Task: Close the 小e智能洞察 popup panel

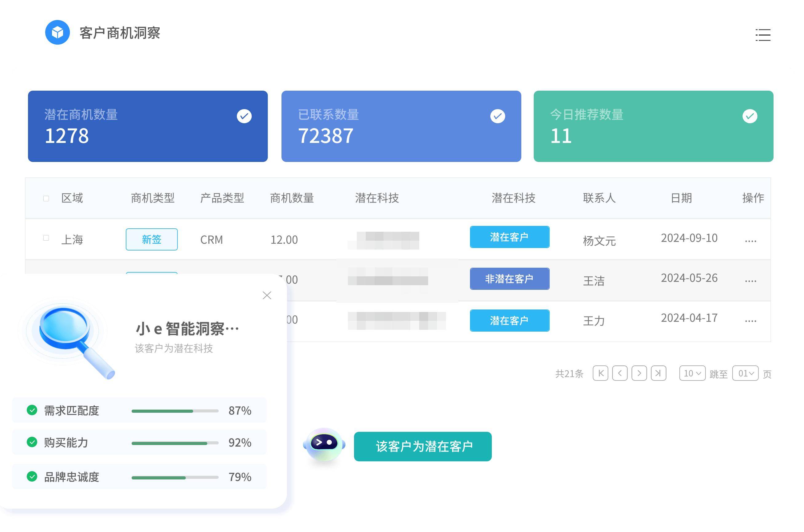Action: [267, 295]
